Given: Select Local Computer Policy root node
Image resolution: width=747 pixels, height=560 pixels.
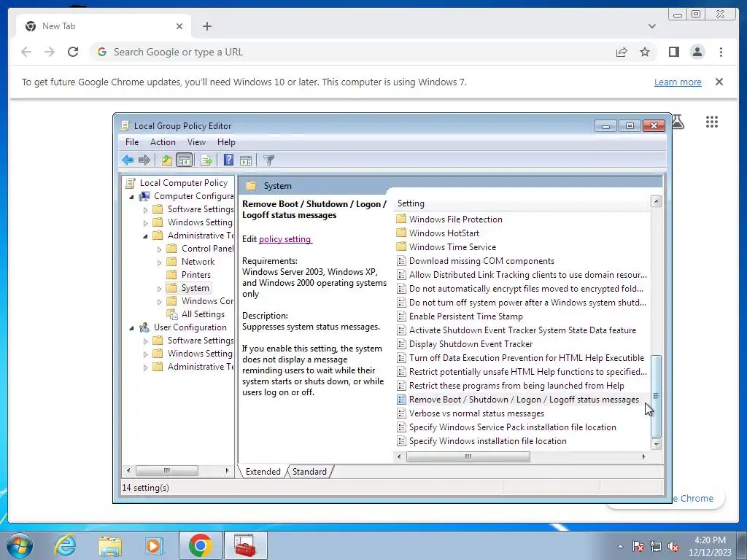Looking at the screenshot, I should (183, 183).
